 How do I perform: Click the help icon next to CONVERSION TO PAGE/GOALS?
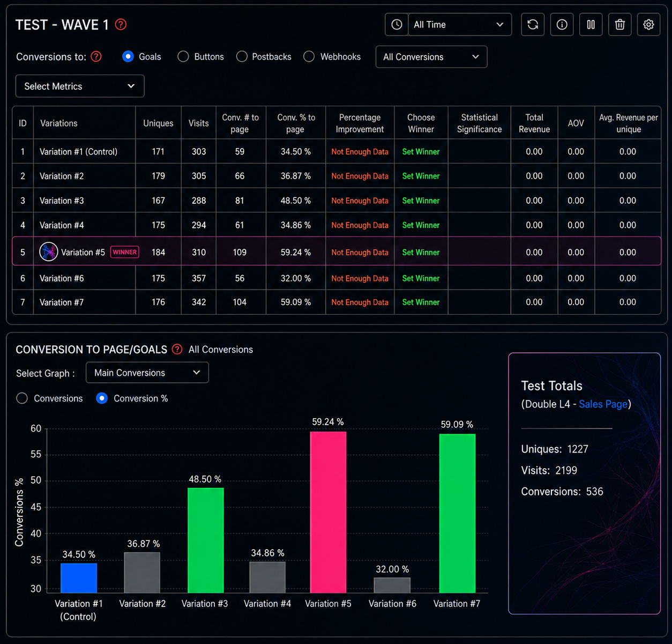177,349
